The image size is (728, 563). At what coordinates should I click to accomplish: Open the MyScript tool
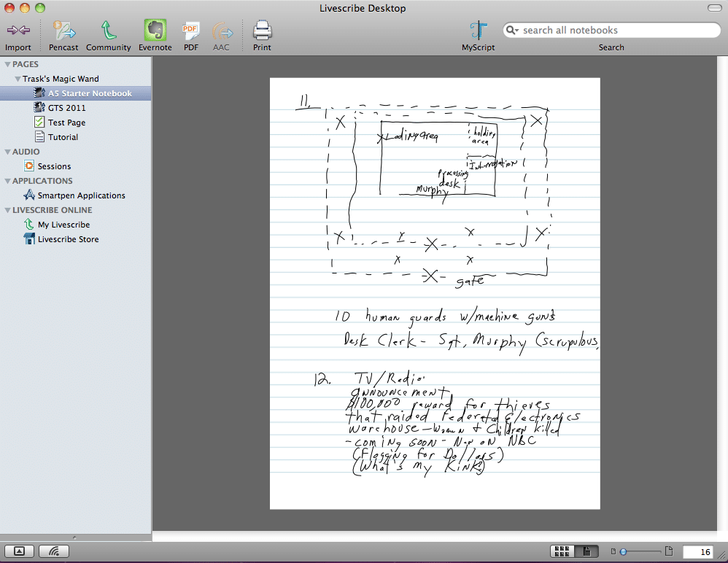coord(479,31)
